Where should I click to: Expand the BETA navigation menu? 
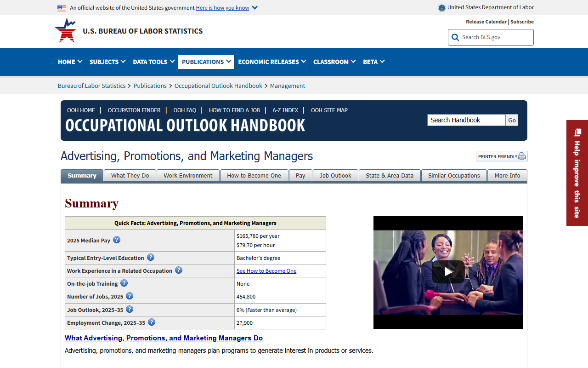[x=374, y=62]
